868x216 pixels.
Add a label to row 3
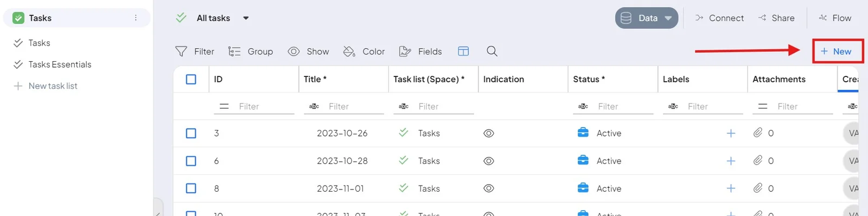[x=731, y=133]
